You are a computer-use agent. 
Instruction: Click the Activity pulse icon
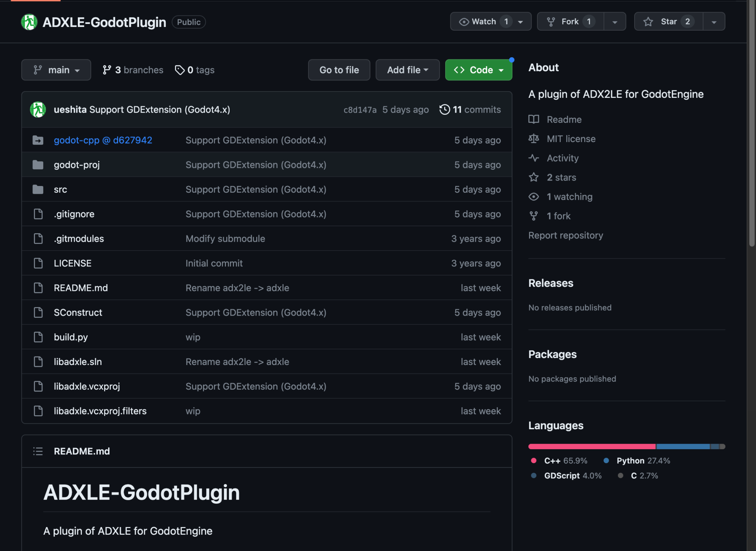coord(533,158)
